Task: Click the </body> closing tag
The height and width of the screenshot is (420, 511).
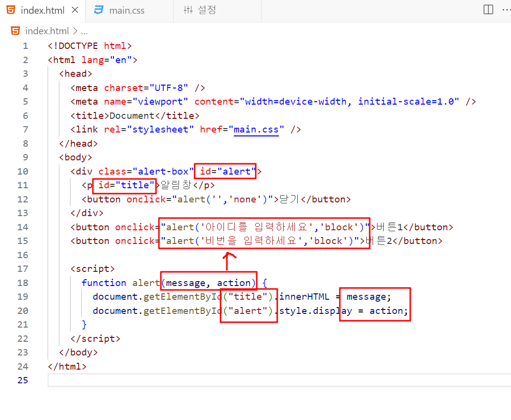Action: (78, 353)
